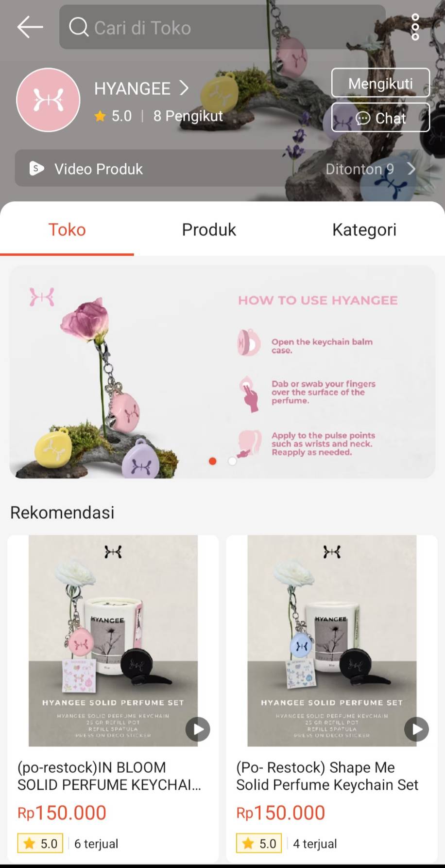Click the Video Produk play icon
Image resolution: width=445 pixels, height=868 pixels.
[36, 168]
